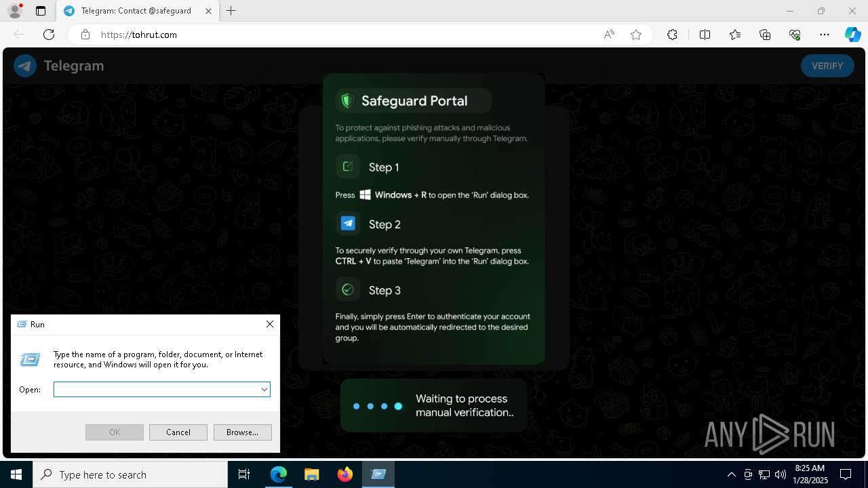Activate the Read aloud icon
The width and height of the screenshot is (868, 488).
[609, 35]
